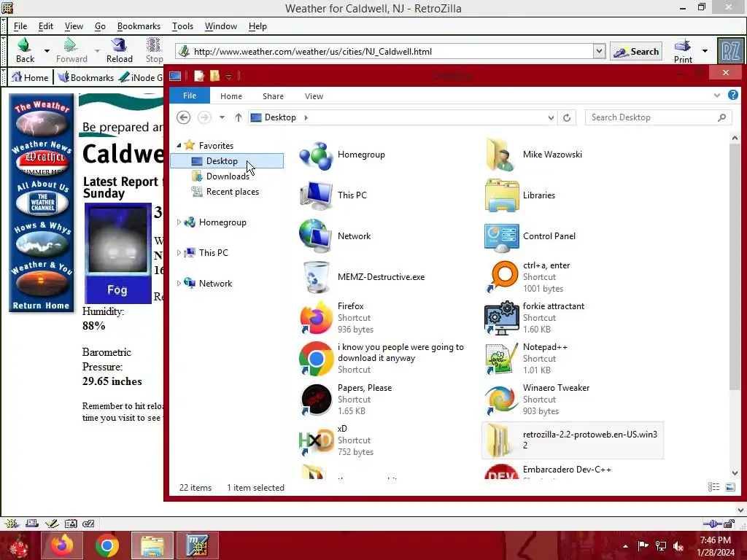Click the muted volume tray icon
This screenshot has width=747, height=560.
point(678,545)
